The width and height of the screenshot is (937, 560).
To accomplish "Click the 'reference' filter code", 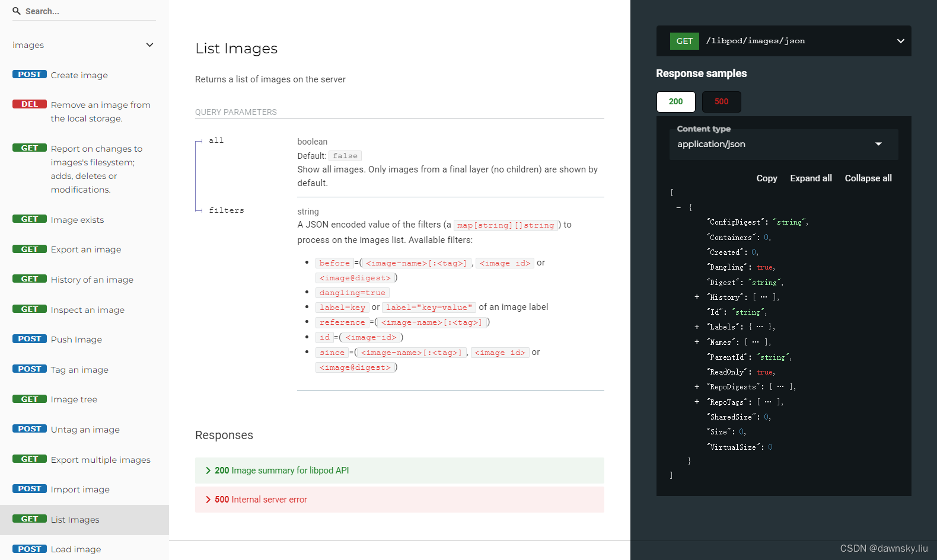I will pyautogui.click(x=342, y=322).
